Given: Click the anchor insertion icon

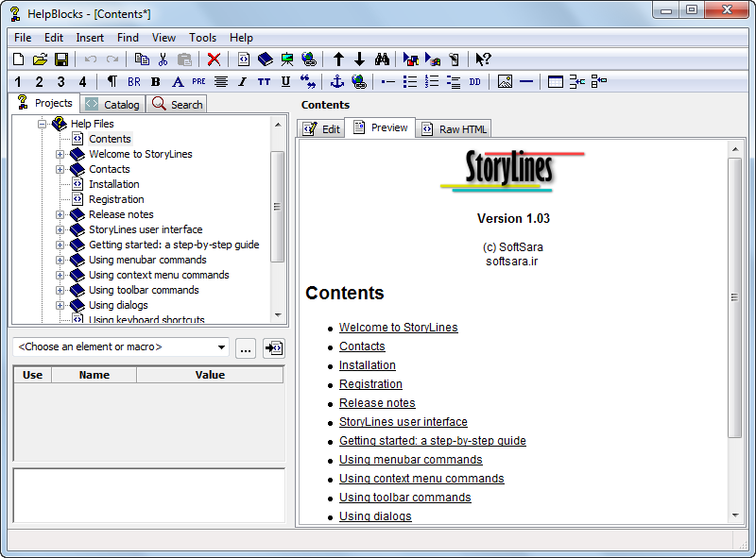Looking at the screenshot, I should [336, 81].
